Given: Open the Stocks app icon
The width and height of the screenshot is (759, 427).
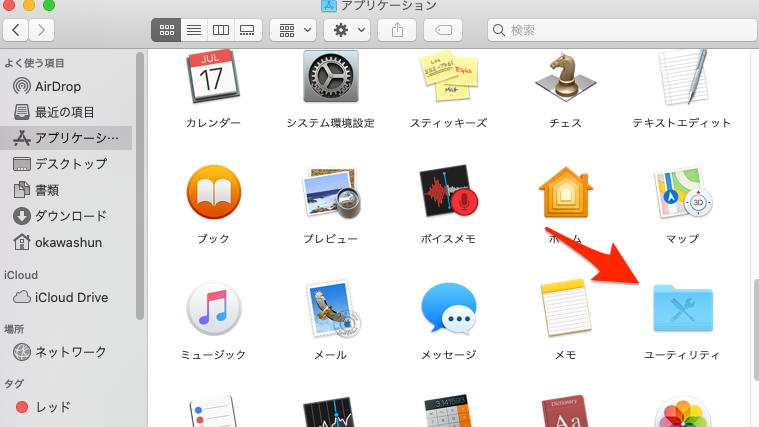Looking at the screenshot, I should point(331,412).
